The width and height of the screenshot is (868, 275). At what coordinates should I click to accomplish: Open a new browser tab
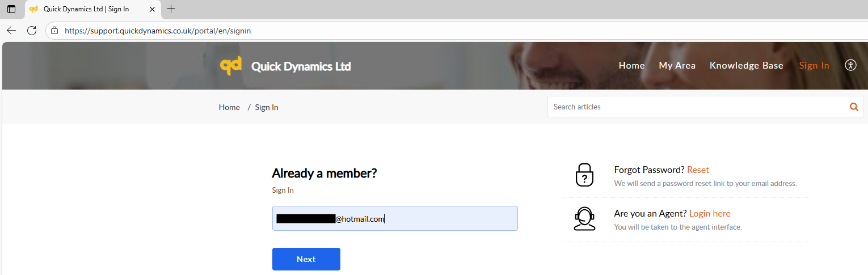171,9
